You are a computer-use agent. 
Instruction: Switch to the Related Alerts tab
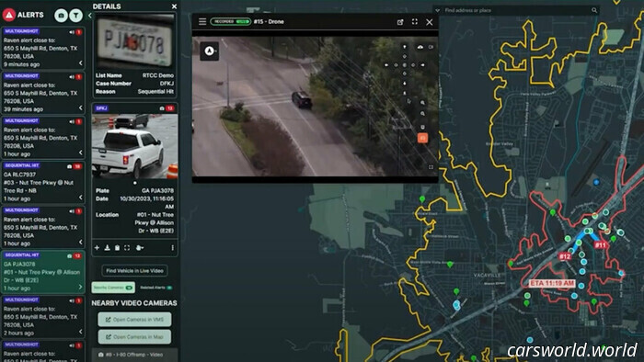pyautogui.click(x=156, y=288)
